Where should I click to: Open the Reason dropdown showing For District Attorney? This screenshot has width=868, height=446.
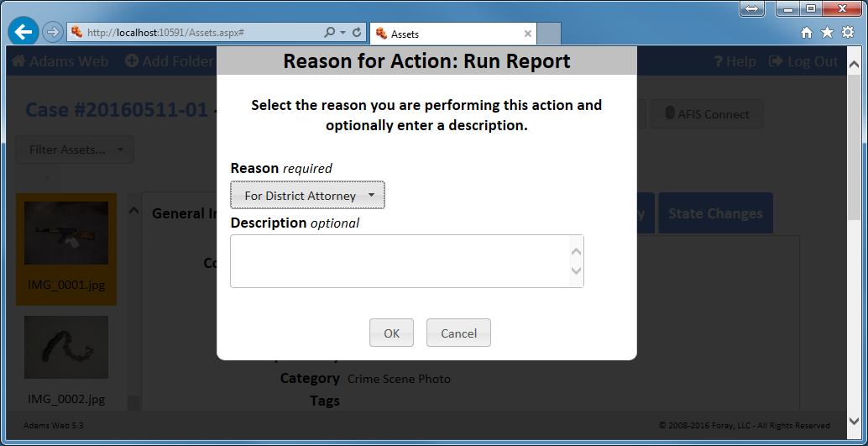coord(307,196)
